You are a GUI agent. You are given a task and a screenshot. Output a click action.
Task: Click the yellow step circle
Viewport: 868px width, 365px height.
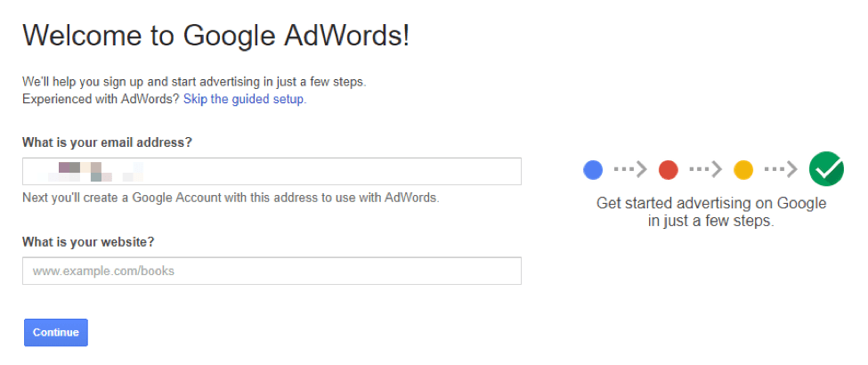click(742, 169)
